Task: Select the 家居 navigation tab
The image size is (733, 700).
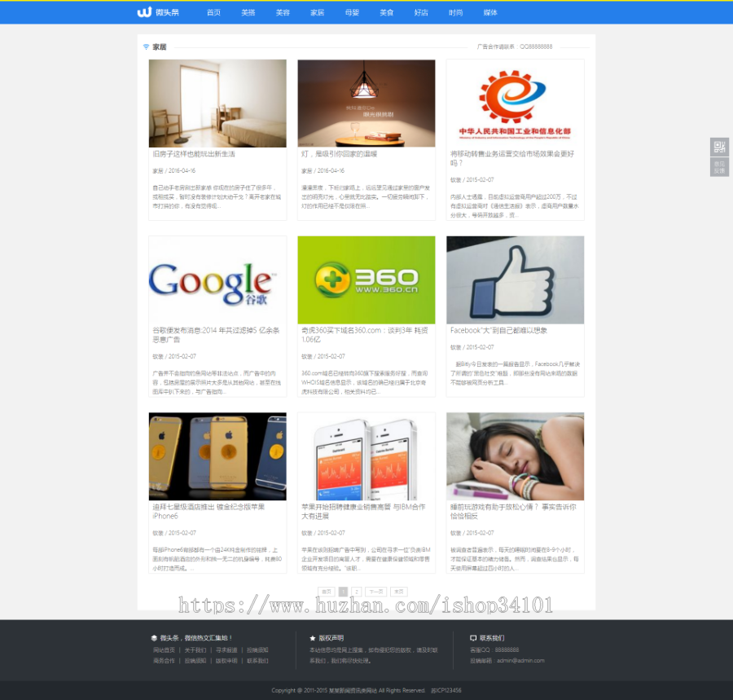Action: click(318, 12)
